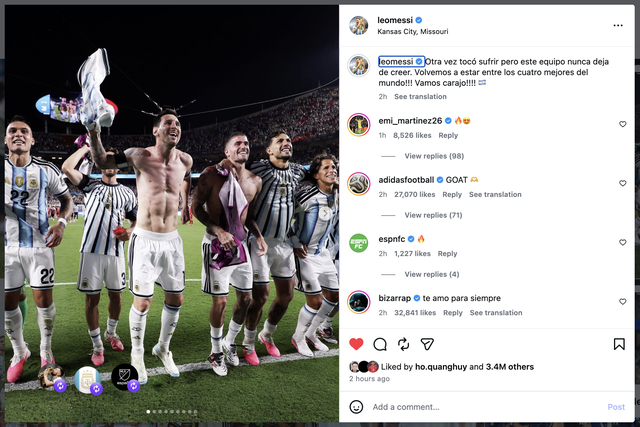Screen dimensions: 640x427
Task: Expand View replies (98)
Action: (x=434, y=156)
